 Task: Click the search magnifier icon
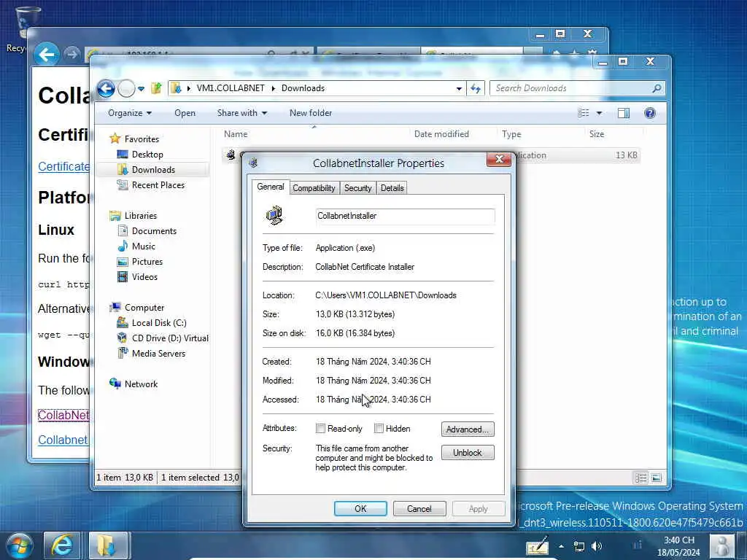[657, 88]
